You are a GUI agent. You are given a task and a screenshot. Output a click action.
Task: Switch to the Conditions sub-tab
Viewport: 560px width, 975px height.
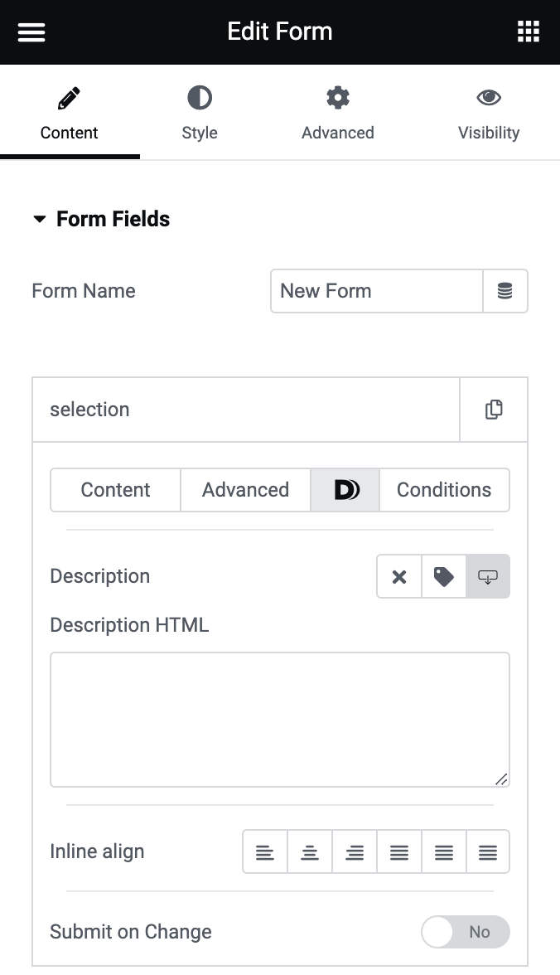pos(444,490)
